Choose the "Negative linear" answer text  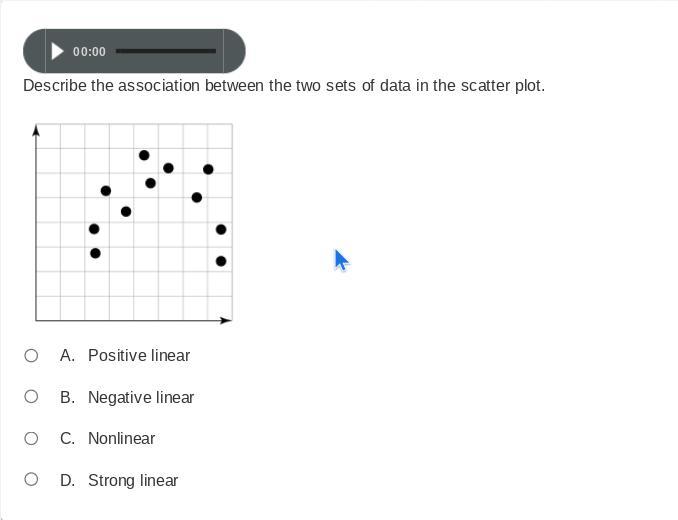point(140,397)
